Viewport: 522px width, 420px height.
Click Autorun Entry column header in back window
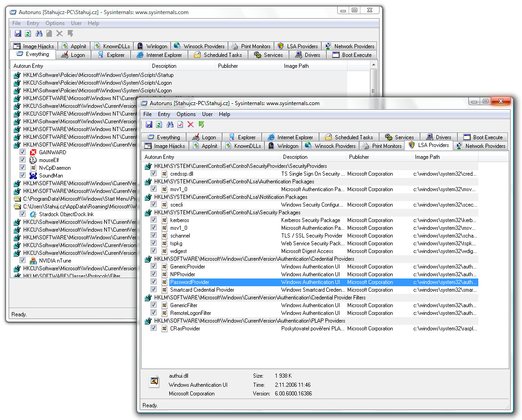point(80,66)
